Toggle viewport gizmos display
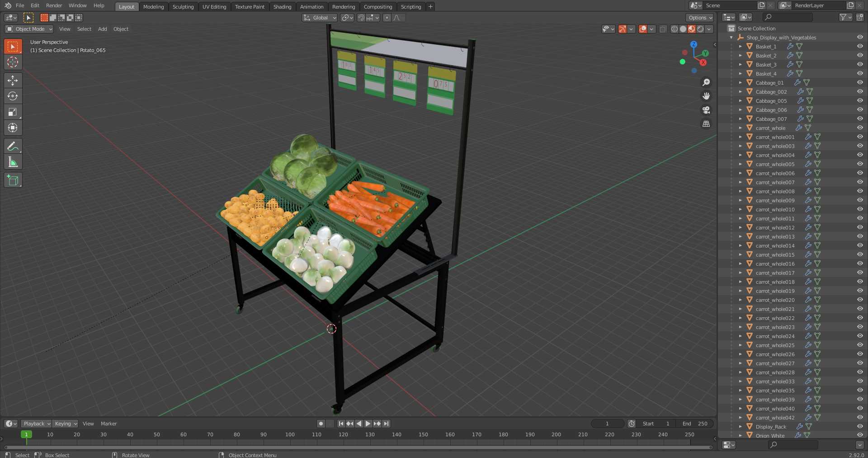This screenshot has width=868, height=458. pos(623,29)
